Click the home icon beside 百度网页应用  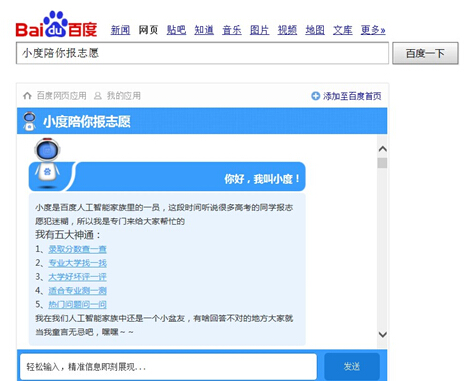click(x=27, y=96)
